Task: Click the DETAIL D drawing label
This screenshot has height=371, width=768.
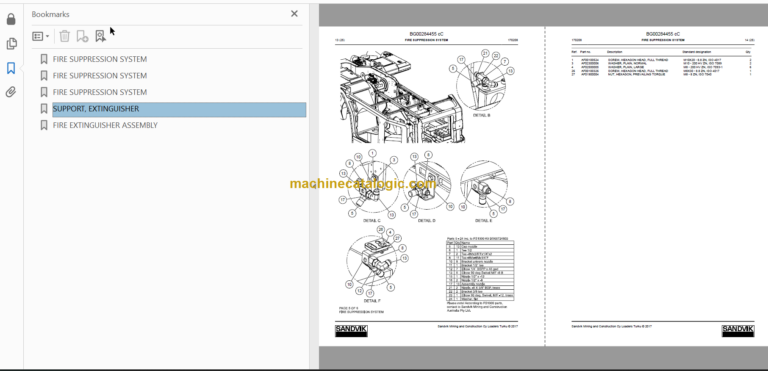Action: [x=427, y=221]
